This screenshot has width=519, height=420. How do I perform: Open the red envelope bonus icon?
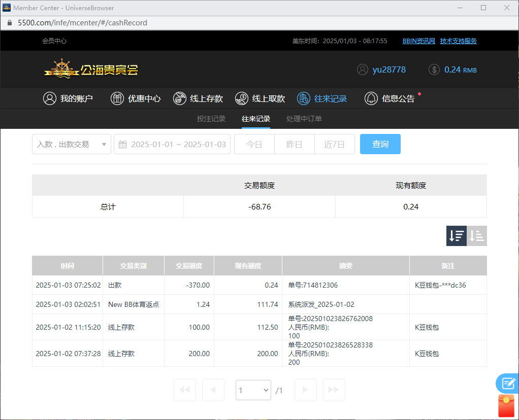point(506,406)
